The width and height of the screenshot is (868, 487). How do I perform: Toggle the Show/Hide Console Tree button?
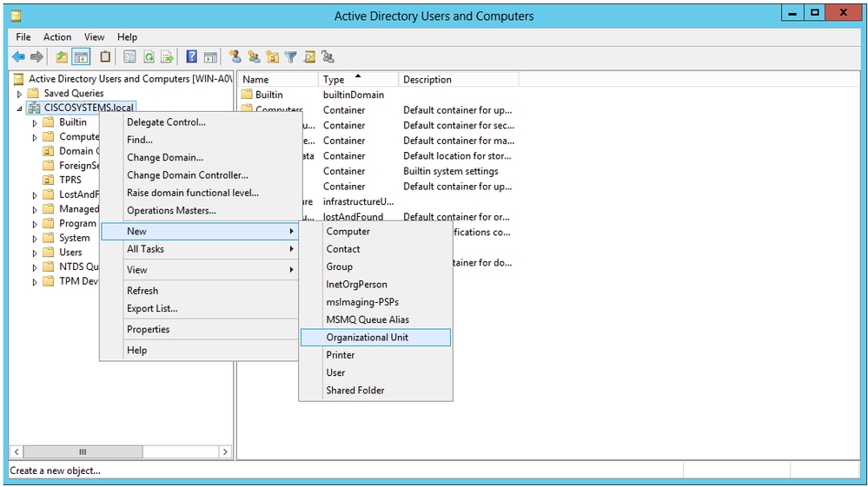pyautogui.click(x=81, y=57)
